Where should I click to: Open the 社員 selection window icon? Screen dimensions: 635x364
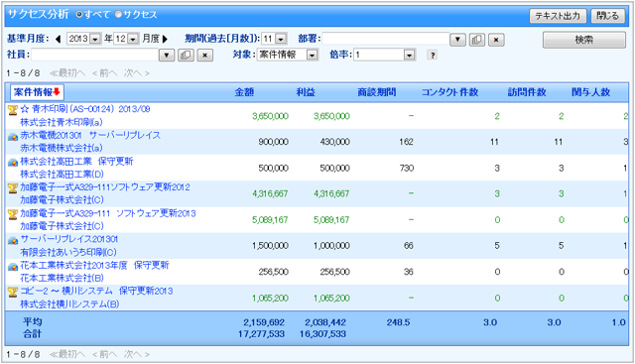click(186, 56)
